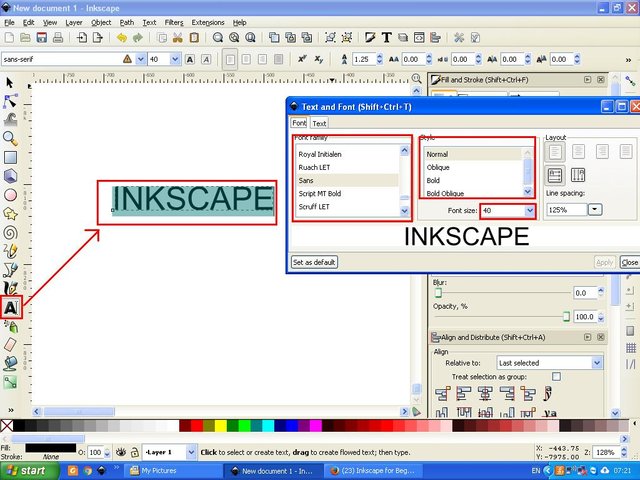Screen dimensions: 640x480
Task: Select the Connector tool
Action: (x=10, y=382)
